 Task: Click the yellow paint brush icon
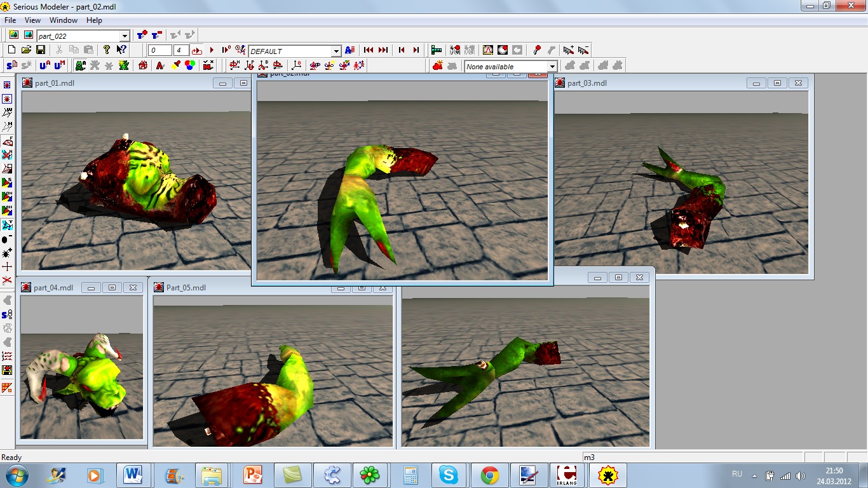pos(175,65)
